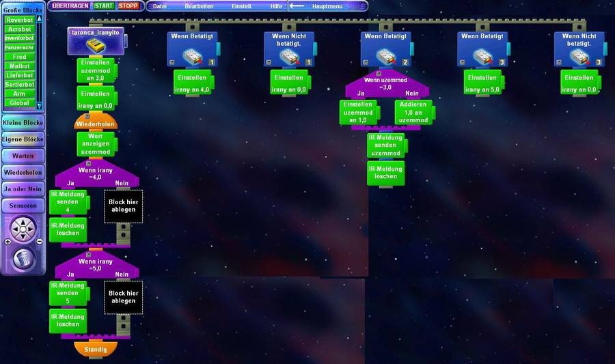
Task: Expand the Sensoren palette
Action: point(23,206)
